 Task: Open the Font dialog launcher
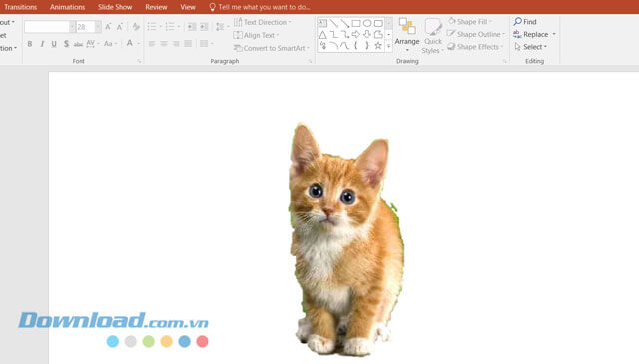139,61
